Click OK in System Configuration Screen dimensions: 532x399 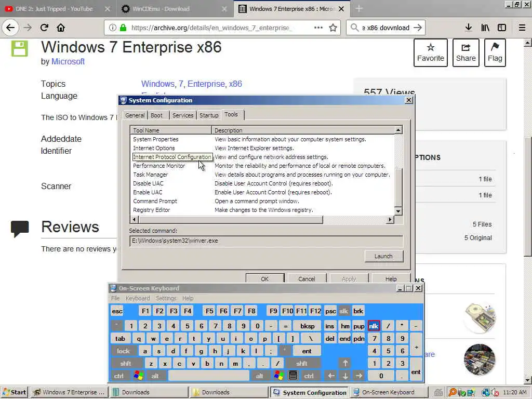pyautogui.click(x=265, y=278)
